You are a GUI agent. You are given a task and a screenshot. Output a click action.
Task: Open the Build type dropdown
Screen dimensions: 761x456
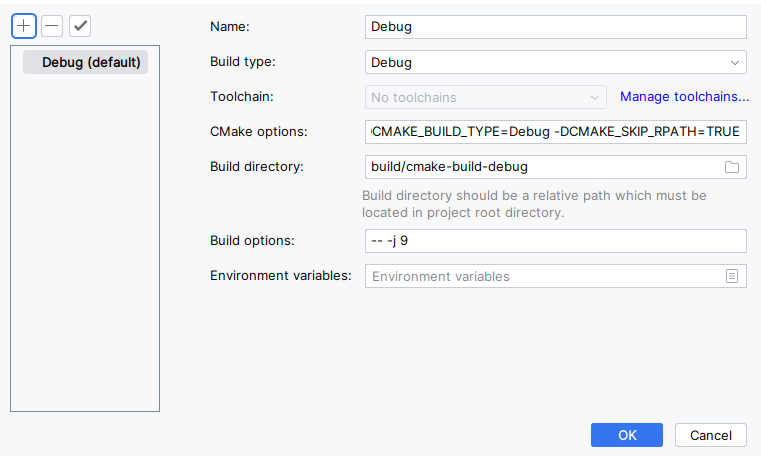556,63
